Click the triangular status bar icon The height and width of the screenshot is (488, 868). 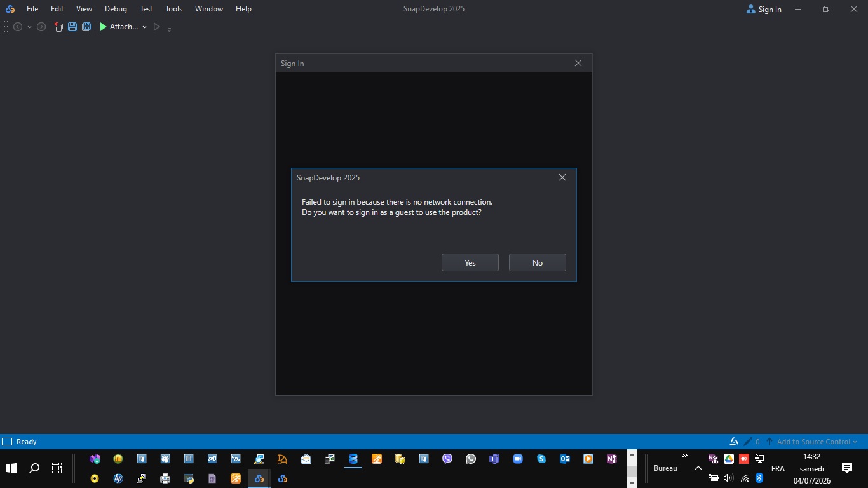[x=734, y=442]
